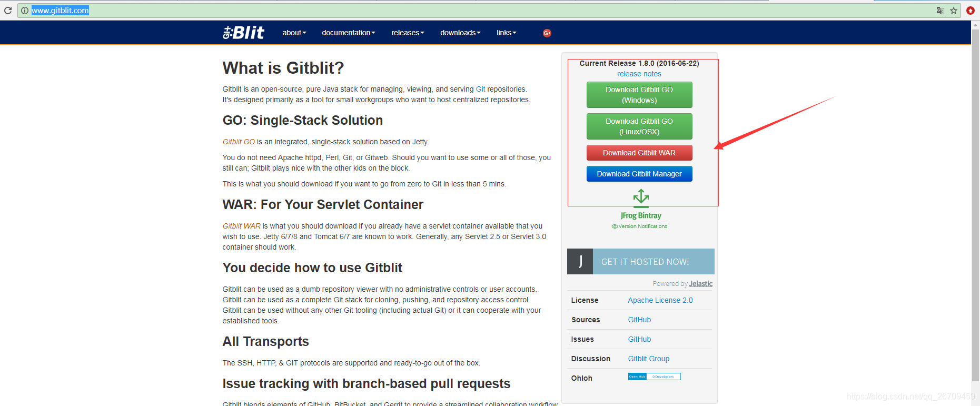Click 'GO: Single-Stack Solution' heading
The width and height of the screenshot is (980, 406).
(303, 121)
